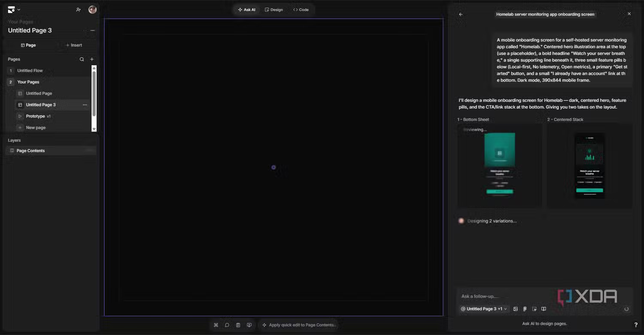This screenshot has width=644, height=335.
Task: Select the Page Contents layer
Action: pos(51,151)
